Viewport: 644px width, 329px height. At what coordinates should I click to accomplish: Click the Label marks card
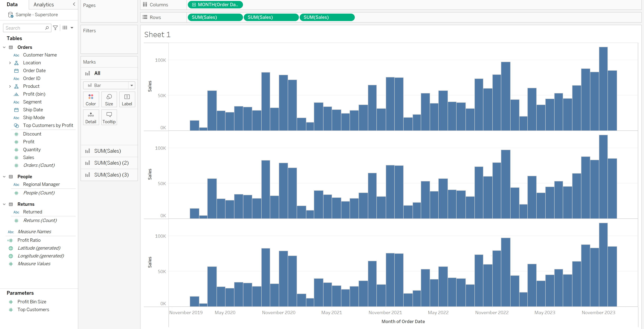127,100
